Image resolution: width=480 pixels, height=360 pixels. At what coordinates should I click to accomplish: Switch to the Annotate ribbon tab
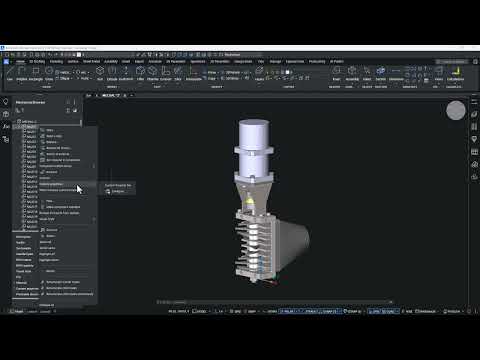(x=155, y=62)
